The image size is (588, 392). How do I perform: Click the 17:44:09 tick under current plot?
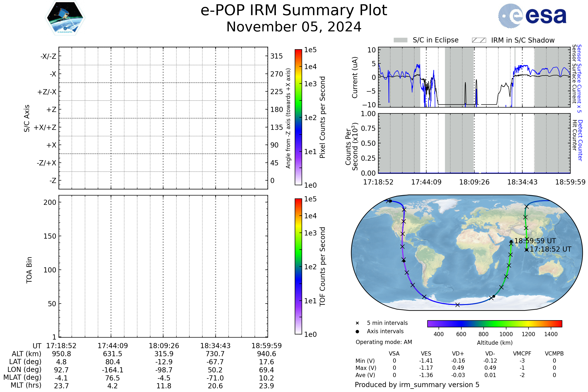[x=426, y=182]
